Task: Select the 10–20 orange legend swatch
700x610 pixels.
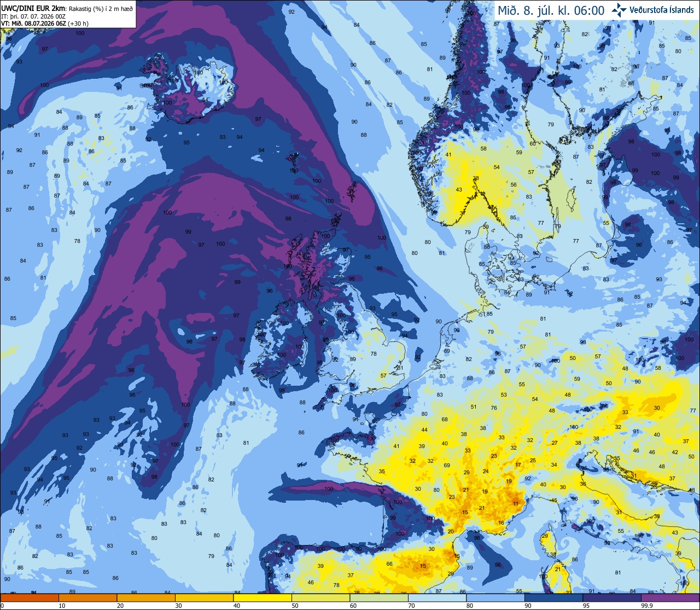Action: (87, 598)
